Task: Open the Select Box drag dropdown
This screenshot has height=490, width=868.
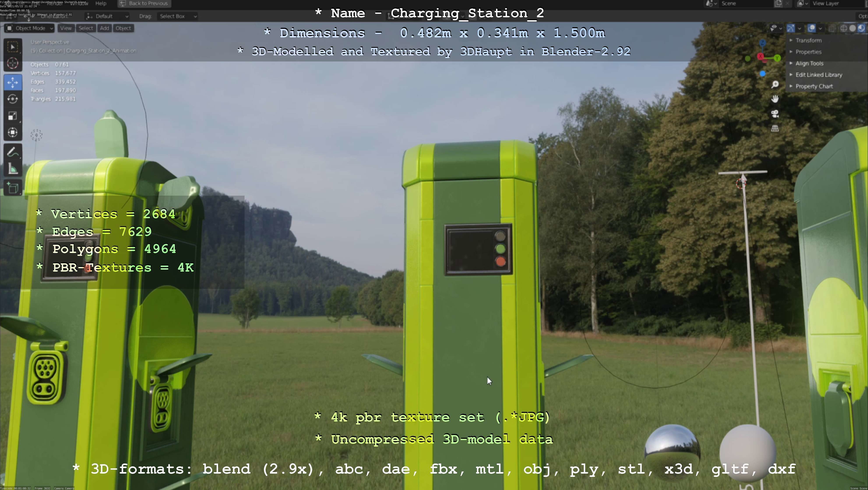Action: point(178,16)
